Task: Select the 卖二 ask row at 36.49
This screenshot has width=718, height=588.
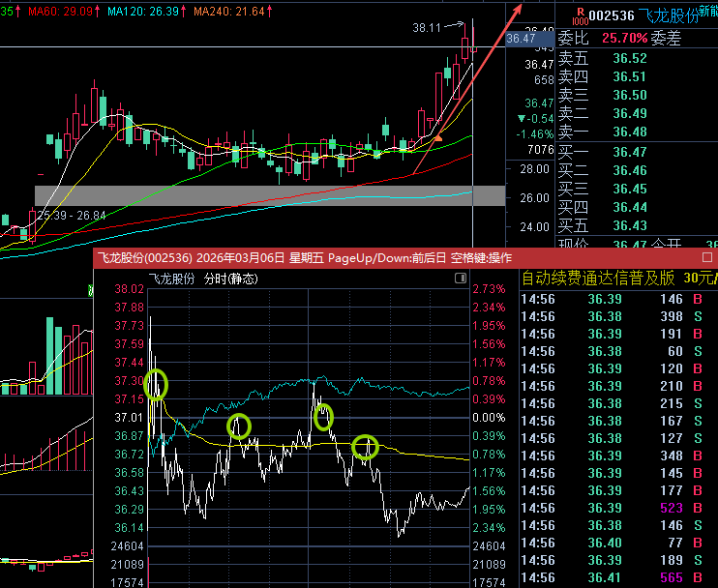Action: coord(637,113)
